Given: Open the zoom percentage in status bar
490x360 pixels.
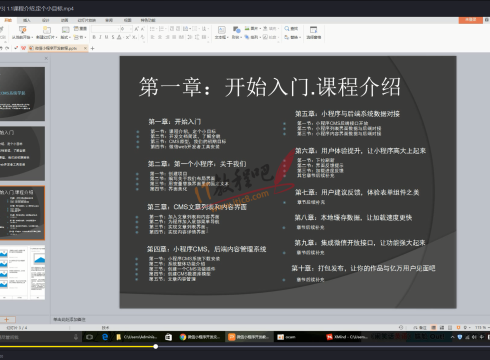Looking at the screenshot, I should click(480, 328).
